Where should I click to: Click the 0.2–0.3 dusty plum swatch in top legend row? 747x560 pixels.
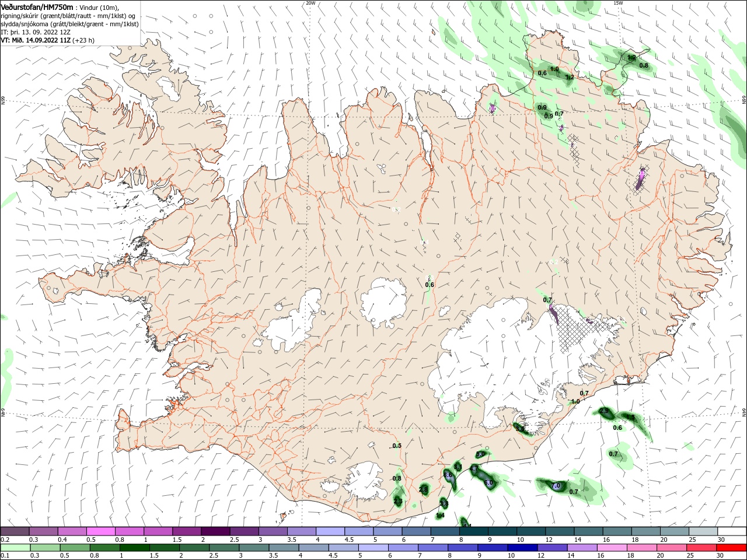15,531
